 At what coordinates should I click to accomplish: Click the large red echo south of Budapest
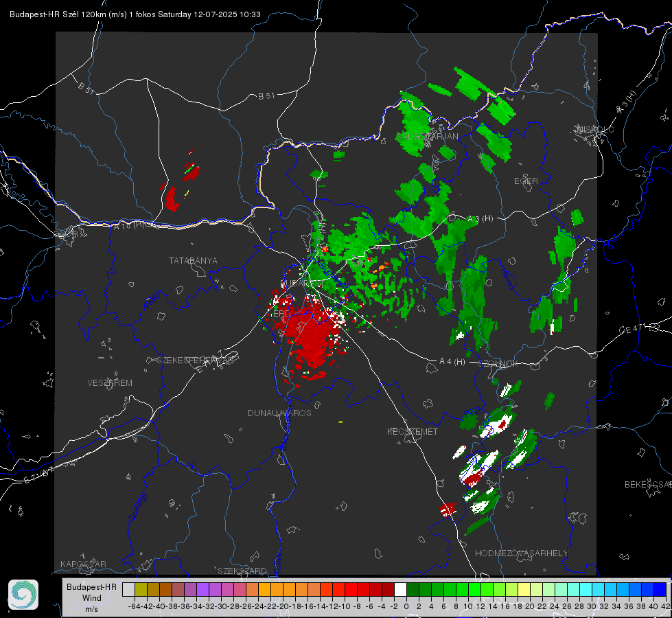pos(311,336)
